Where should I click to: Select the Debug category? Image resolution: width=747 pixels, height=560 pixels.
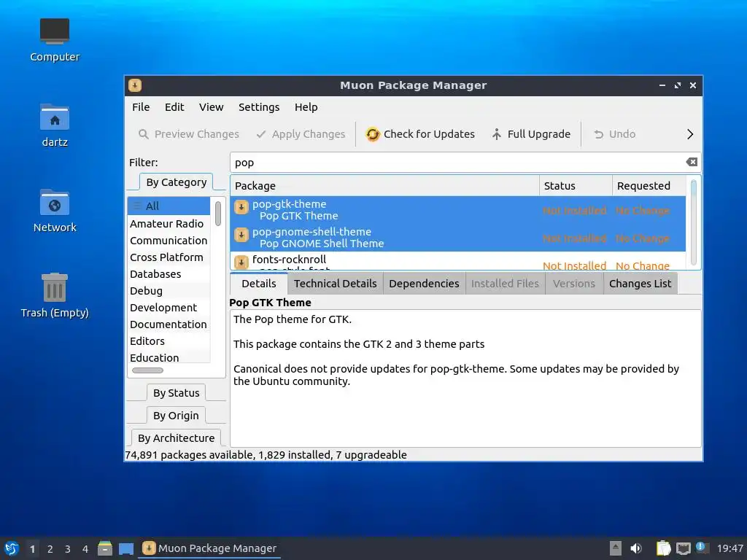pos(169,291)
